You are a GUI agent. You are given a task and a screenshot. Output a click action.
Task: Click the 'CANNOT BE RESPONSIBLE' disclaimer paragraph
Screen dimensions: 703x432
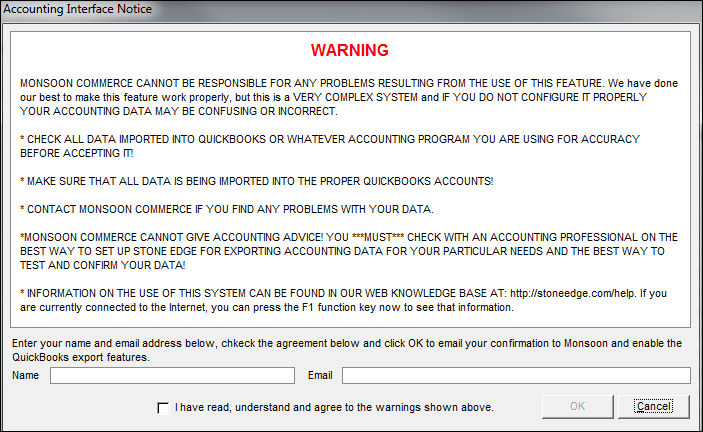pos(349,97)
